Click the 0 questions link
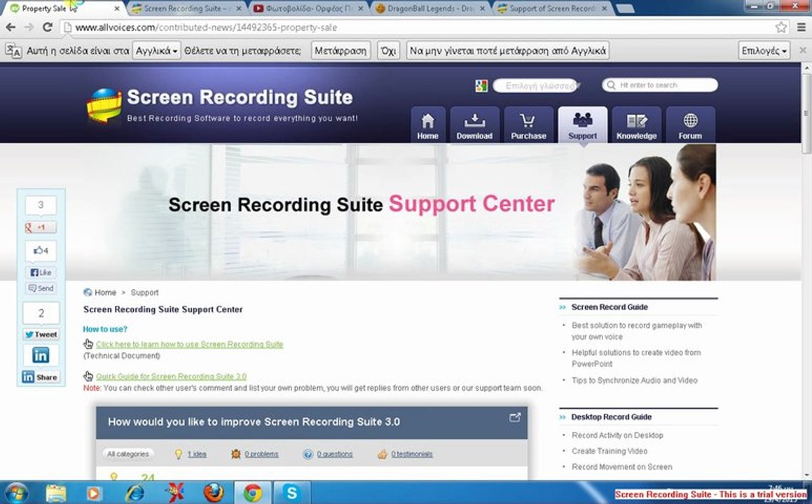812x504 pixels. pos(334,454)
